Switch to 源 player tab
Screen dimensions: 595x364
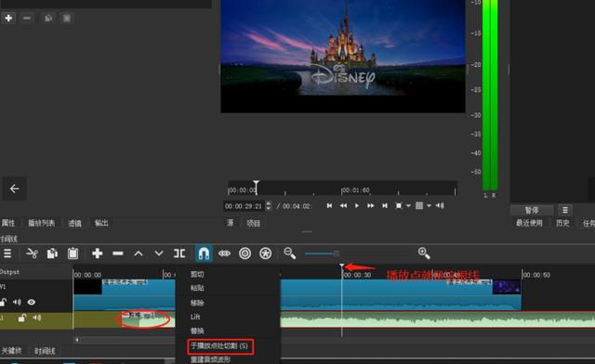(231, 223)
